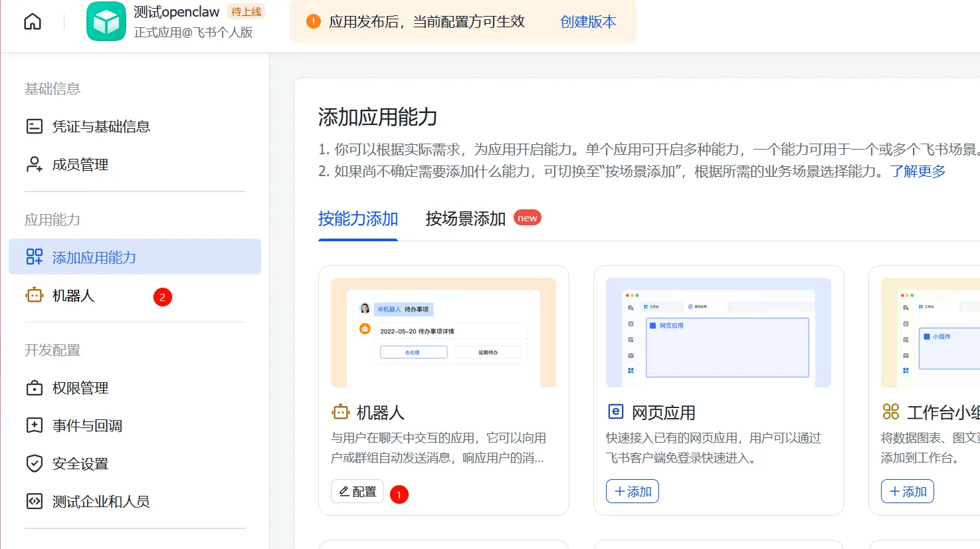Click the banner text 应用发布后，当前配置方可生效
The width and height of the screenshot is (980, 549).
(x=427, y=22)
